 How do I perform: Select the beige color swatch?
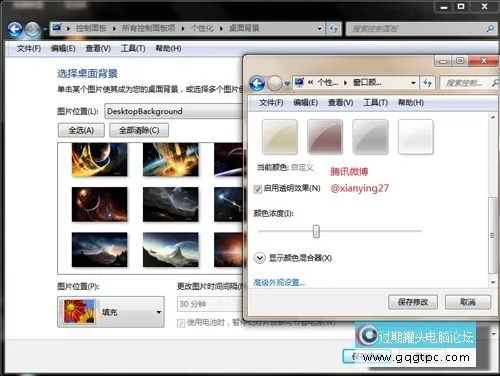point(280,137)
